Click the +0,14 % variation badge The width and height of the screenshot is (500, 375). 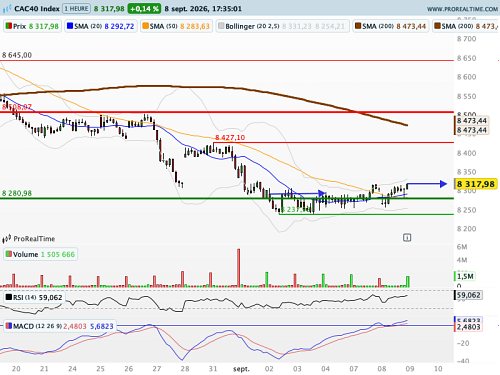(144, 9)
